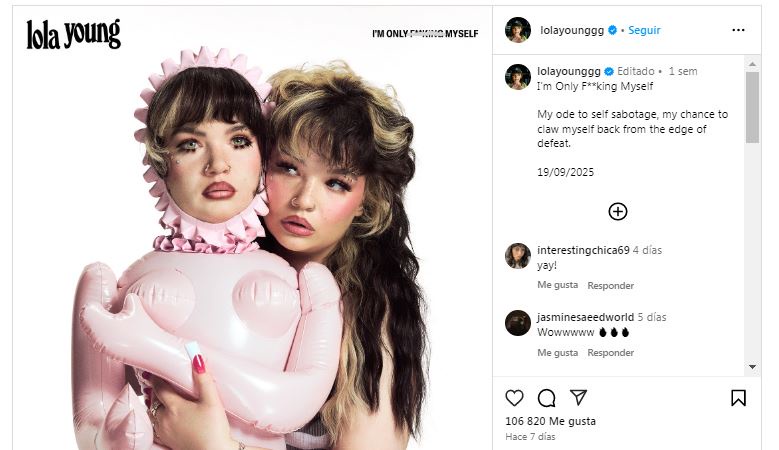The width and height of the screenshot is (779, 450).
Task: Click lolayounggg avatar beside the caption
Action: click(517, 76)
